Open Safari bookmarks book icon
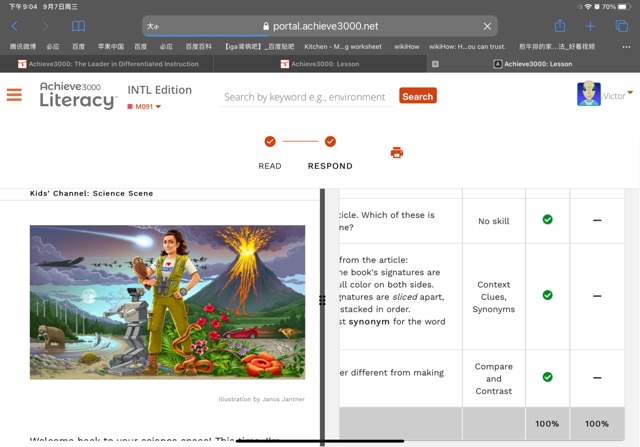Screen dimensions: 640x447 78,26
